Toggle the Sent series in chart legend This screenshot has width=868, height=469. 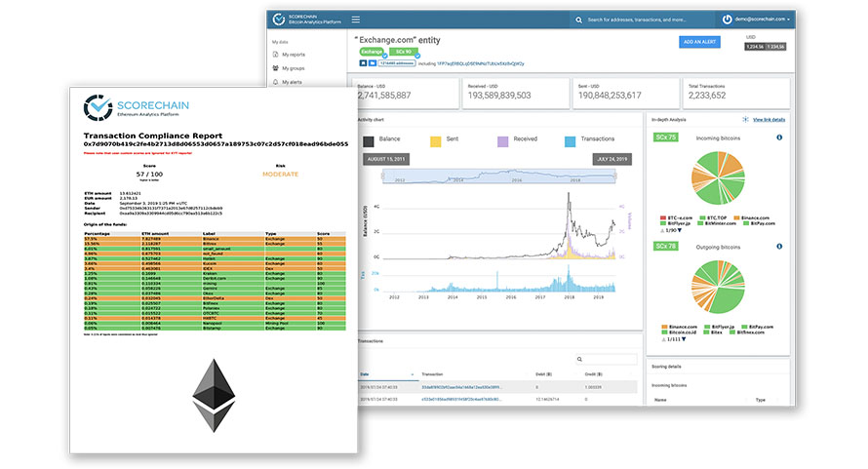tap(436, 141)
